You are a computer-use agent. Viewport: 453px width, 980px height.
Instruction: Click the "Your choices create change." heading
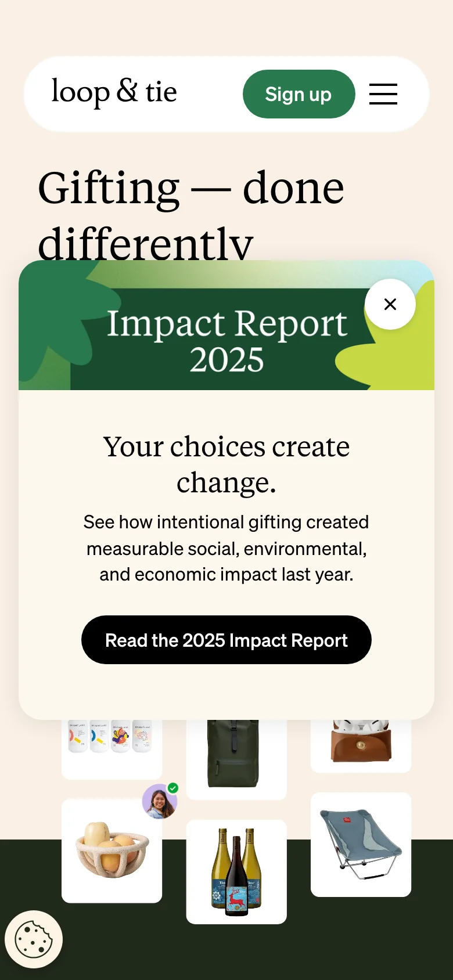click(227, 464)
